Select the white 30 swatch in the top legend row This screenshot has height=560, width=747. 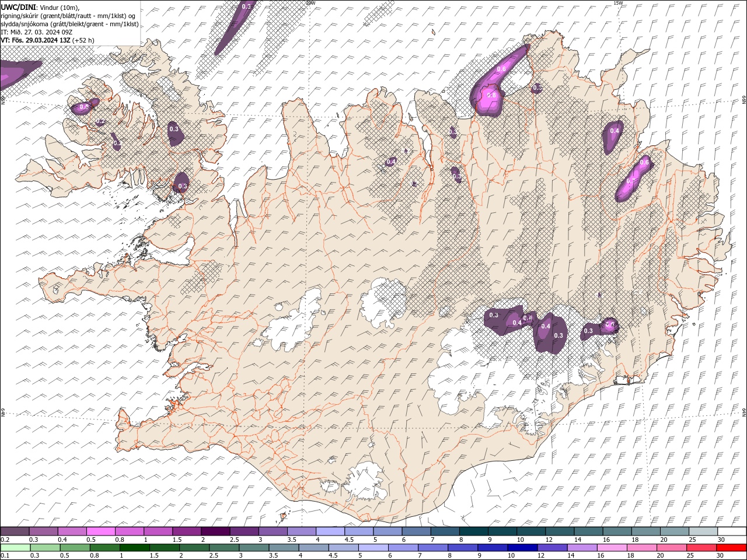pyautogui.click(x=731, y=531)
